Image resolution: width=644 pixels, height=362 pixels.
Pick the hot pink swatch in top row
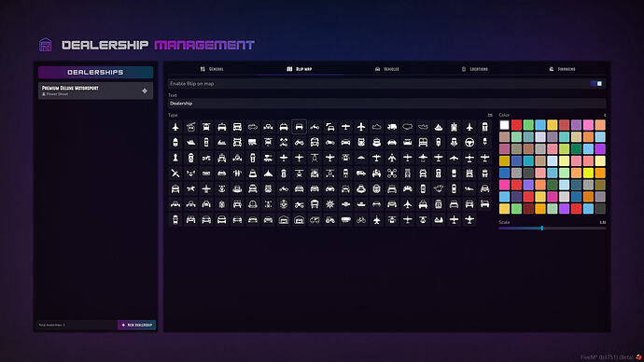coord(588,125)
